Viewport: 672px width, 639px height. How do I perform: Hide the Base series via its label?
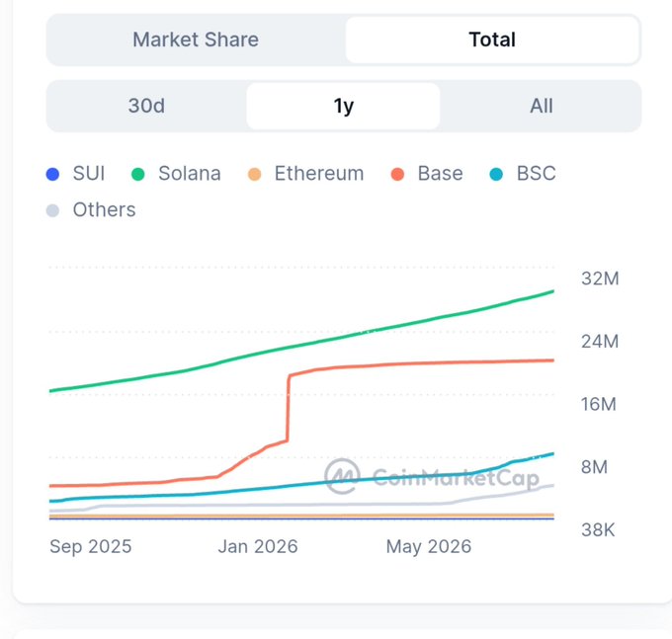pos(440,174)
